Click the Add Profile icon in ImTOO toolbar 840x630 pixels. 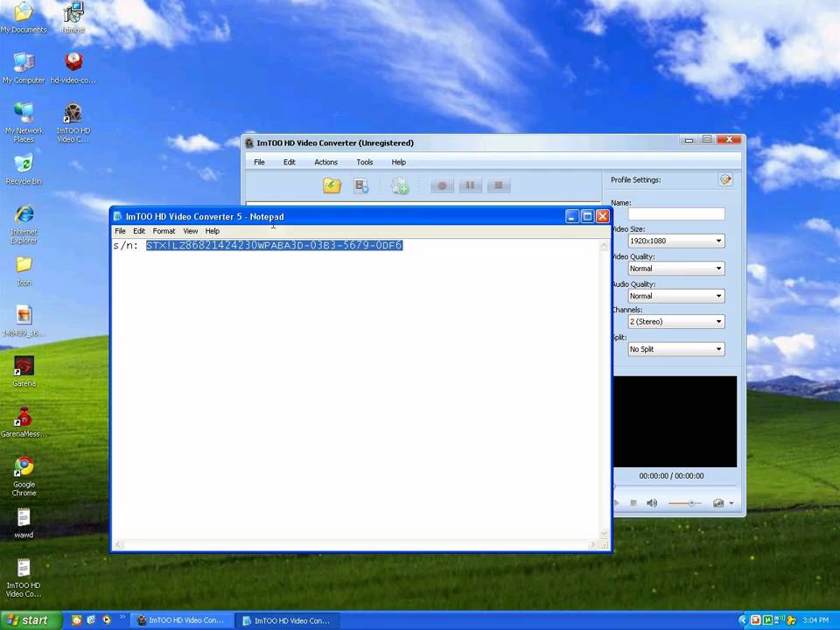click(361, 185)
